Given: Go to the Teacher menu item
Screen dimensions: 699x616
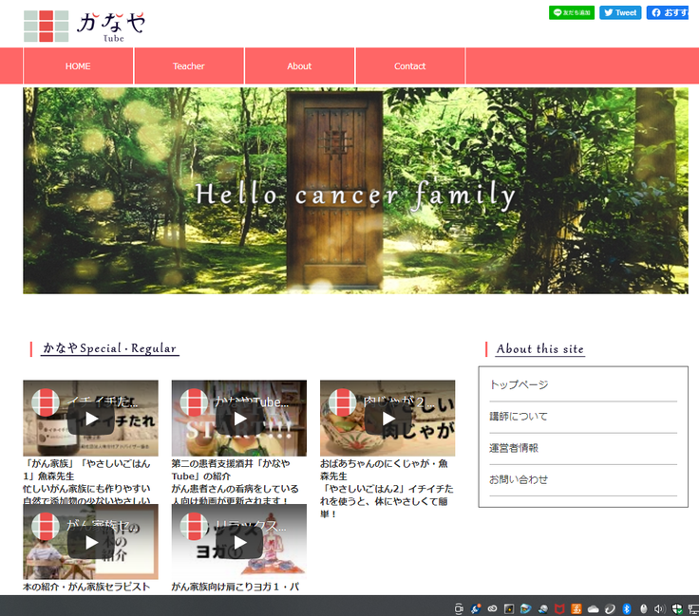Looking at the screenshot, I should coord(189,66).
